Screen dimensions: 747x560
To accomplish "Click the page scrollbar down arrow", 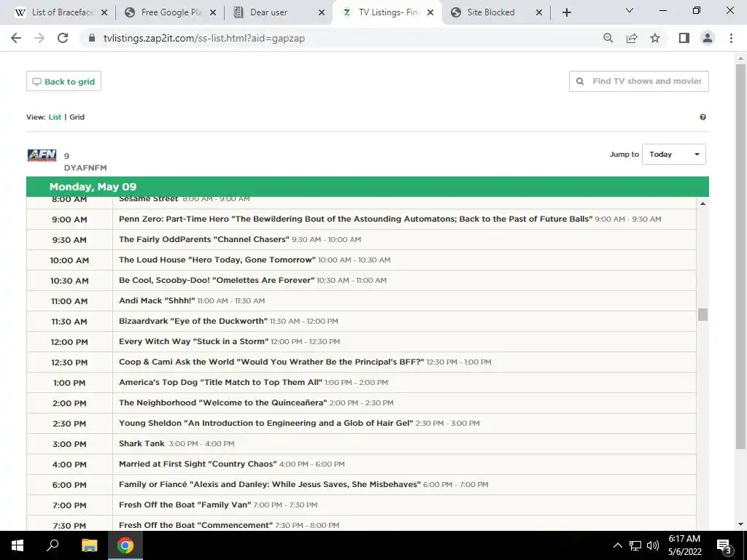I will (x=740, y=524).
